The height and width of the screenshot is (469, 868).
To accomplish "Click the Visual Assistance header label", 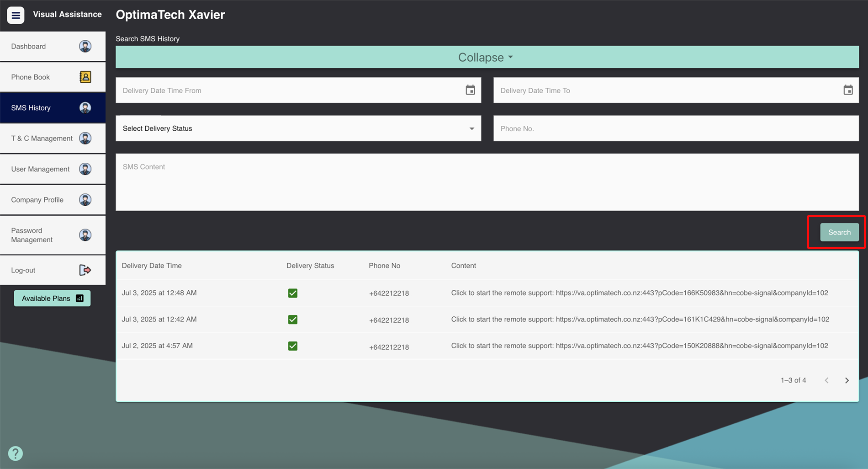I will pos(67,15).
